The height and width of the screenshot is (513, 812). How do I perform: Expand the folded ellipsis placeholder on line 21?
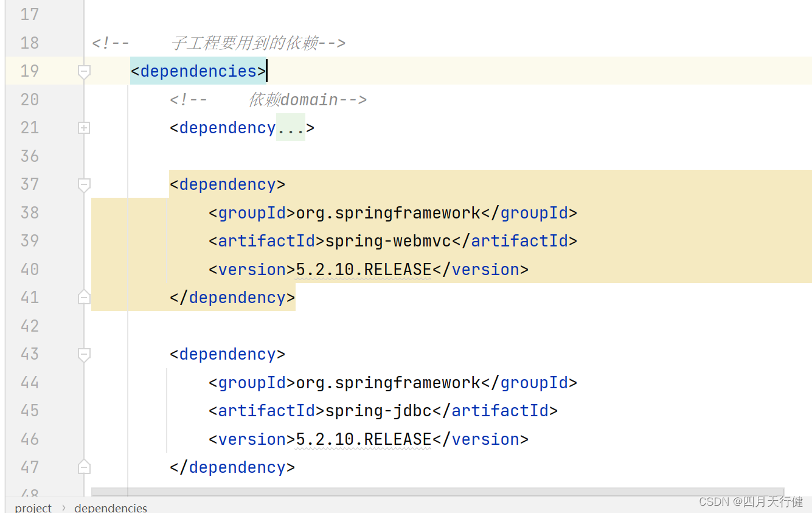point(291,128)
